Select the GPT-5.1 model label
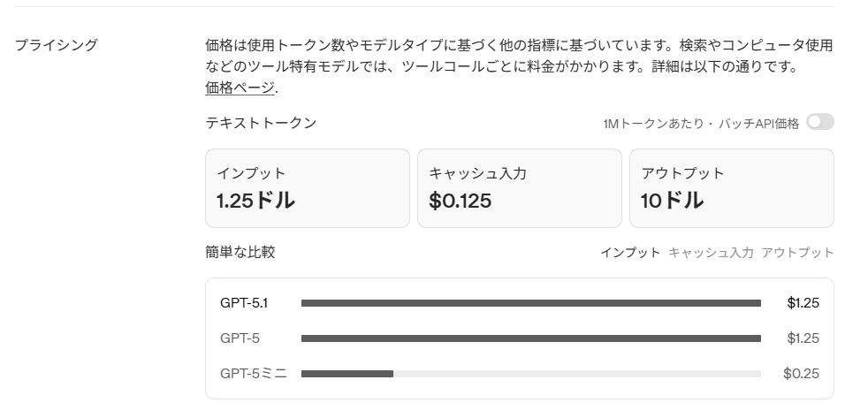 point(244,303)
